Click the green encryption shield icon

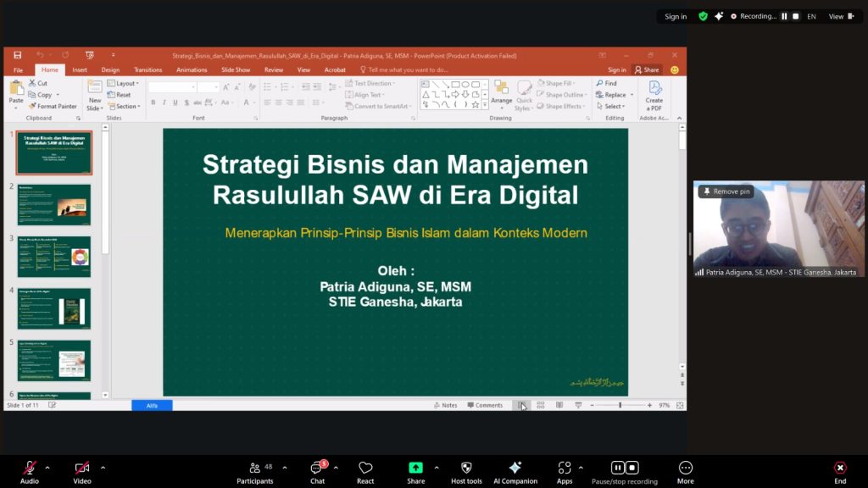(x=703, y=16)
